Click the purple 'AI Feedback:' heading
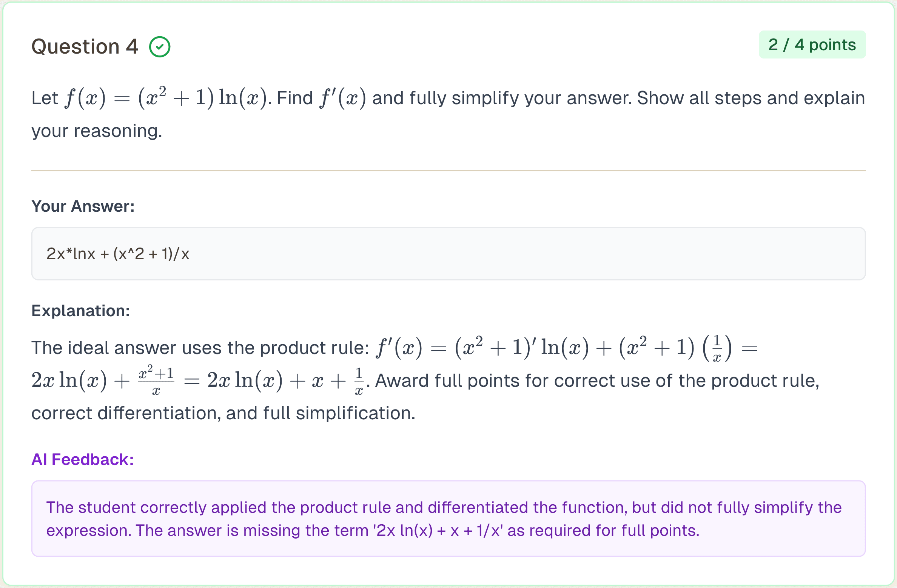The height and width of the screenshot is (588, 897). point(83,460)
